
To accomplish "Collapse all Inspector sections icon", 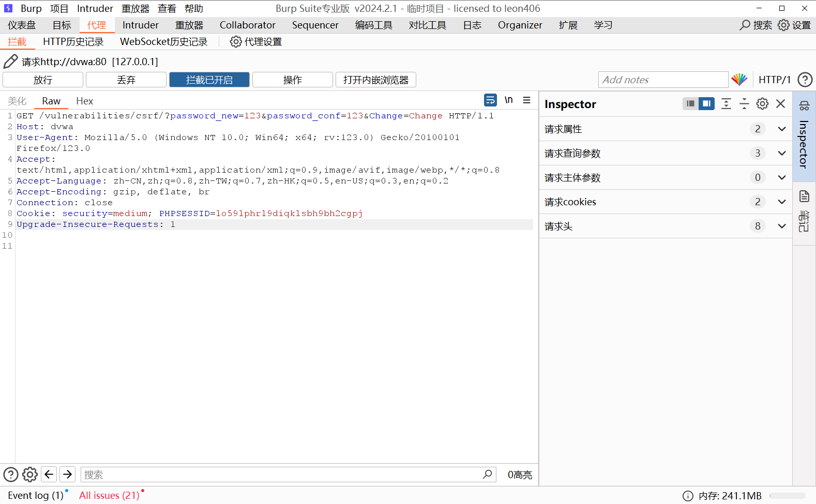I will (x=744, y=104).
